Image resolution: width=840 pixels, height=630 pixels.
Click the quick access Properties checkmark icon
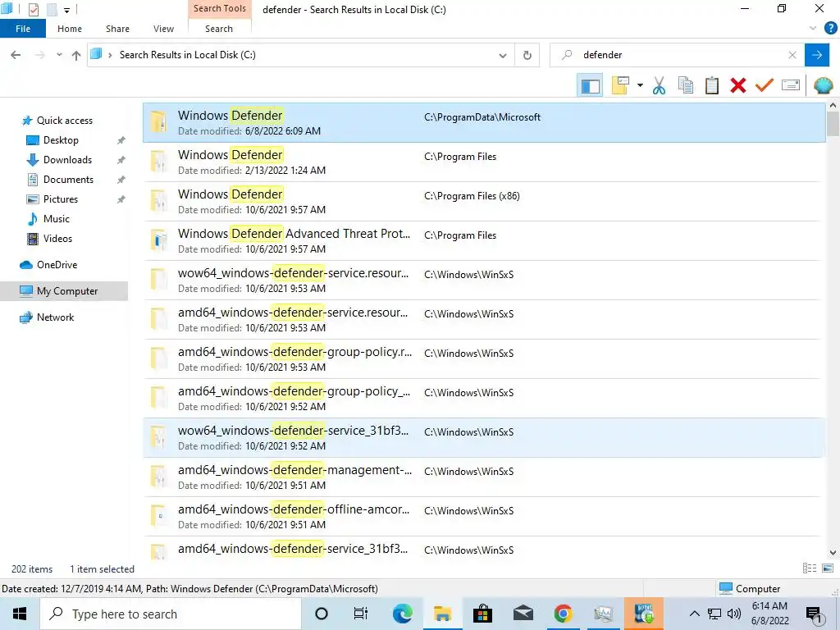click(33, 10)
